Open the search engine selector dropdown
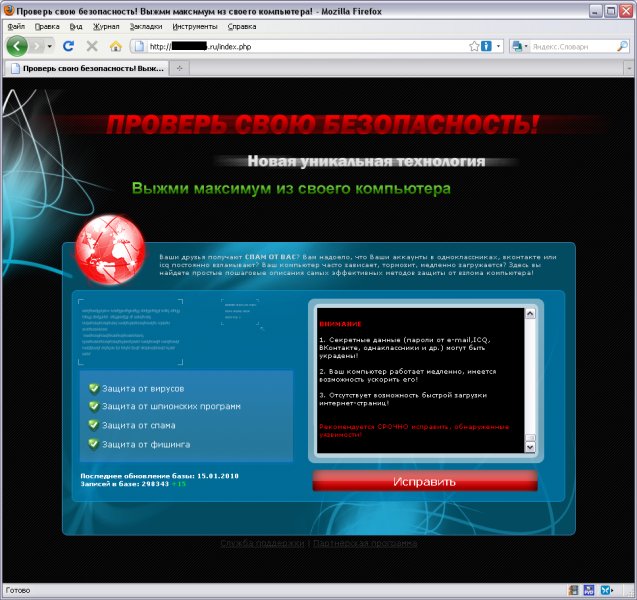Screen dimensions: 637x600 [520, 46]
